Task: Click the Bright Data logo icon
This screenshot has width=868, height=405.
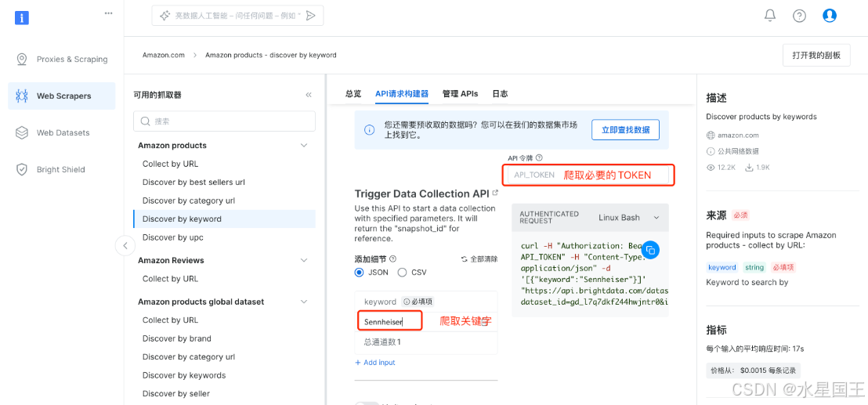Action: click(22, 18)
